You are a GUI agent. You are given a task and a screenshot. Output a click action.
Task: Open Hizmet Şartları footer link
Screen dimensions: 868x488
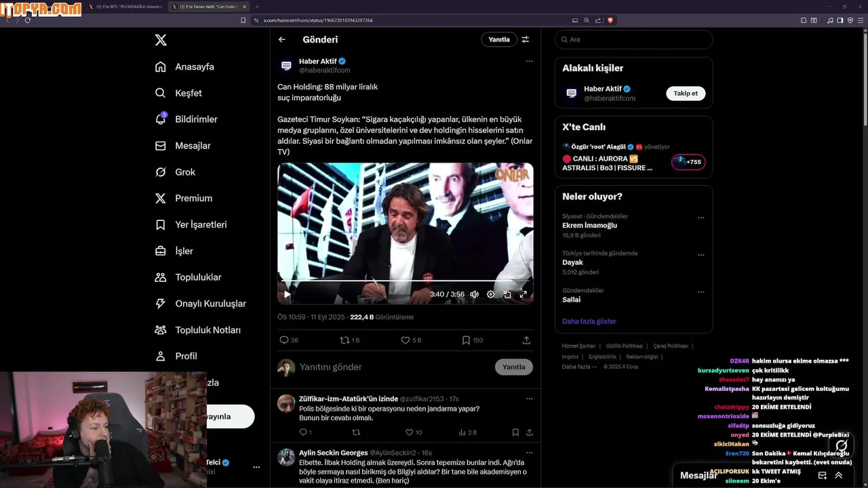578,346
